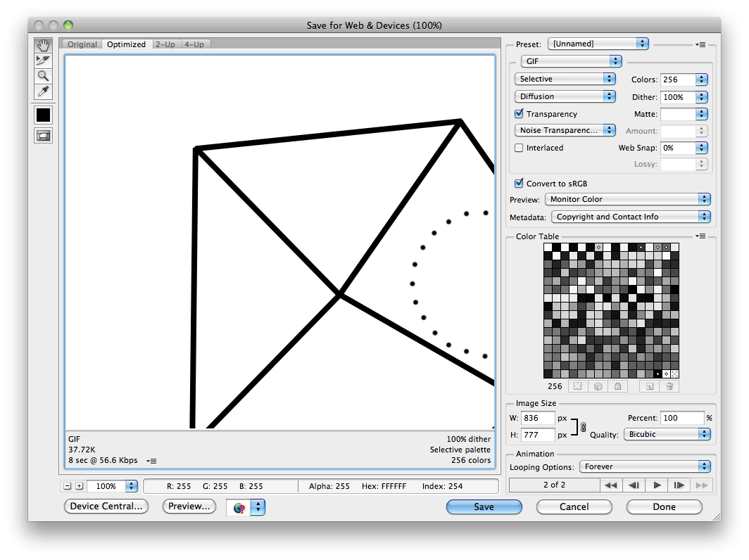Map selected colors to transparent button
Screen dimensions: 749x560
pos(577,386)
